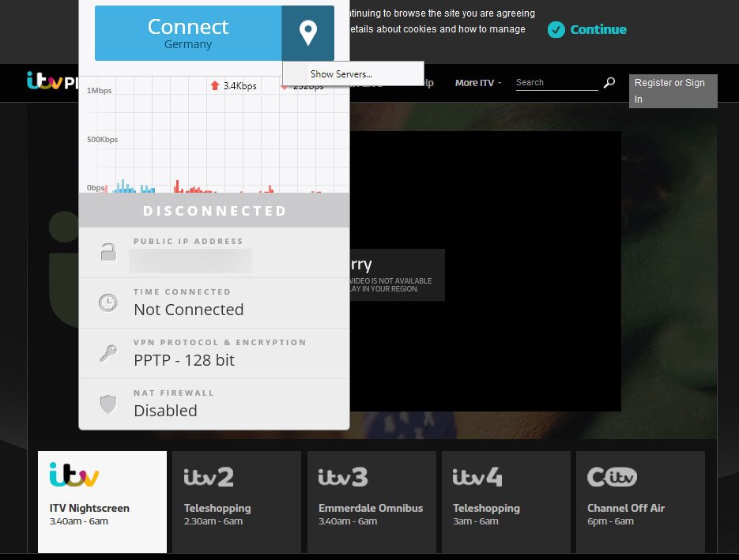Click the magnifying glass search icon
This screenshot has height=560, width=739.
tap(609, 82)
